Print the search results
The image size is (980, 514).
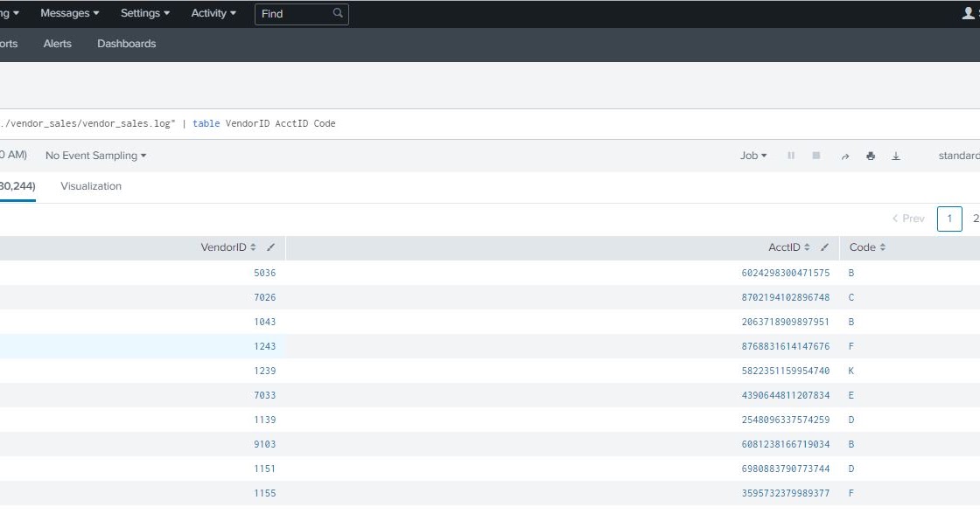(x=870, y=155)
